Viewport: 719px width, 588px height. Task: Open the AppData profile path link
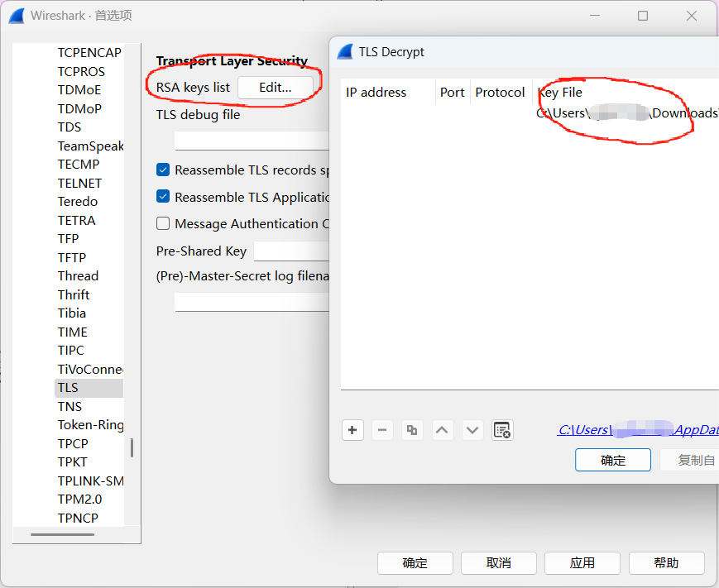638,430
